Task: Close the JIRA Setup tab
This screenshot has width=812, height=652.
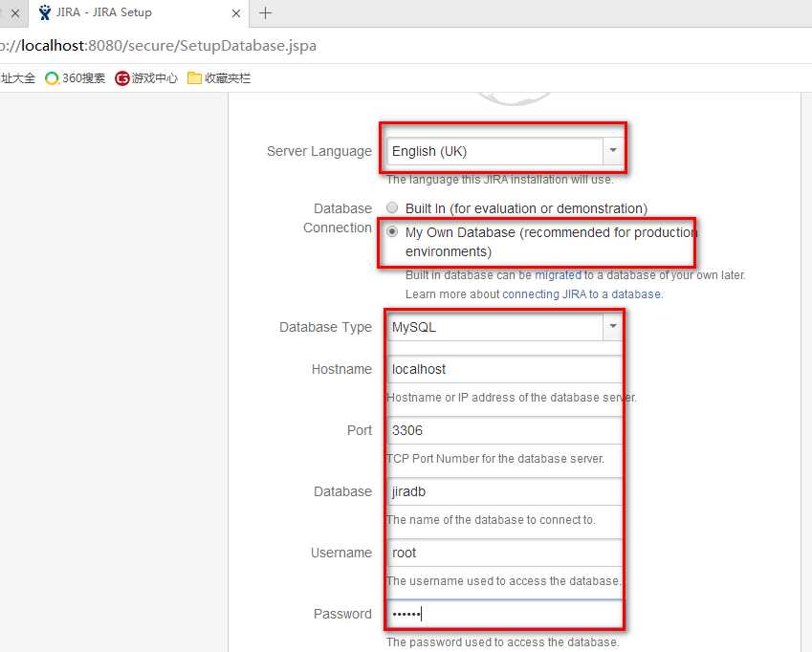Action: click(236, 13)
